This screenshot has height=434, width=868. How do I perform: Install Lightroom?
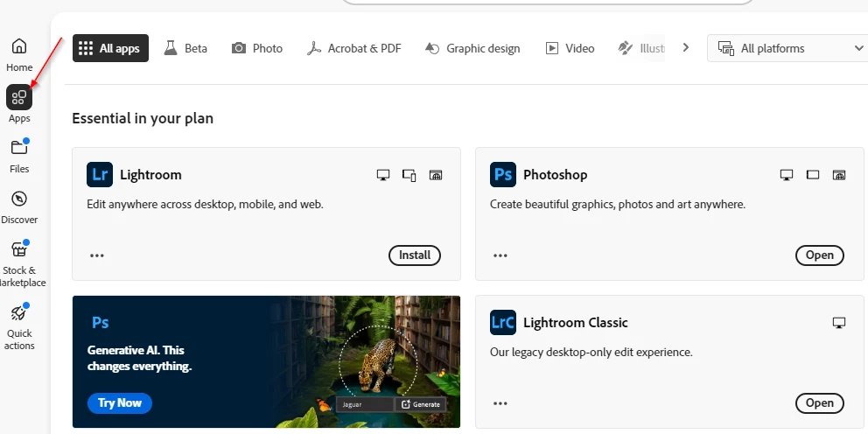[x=415, y=255]
